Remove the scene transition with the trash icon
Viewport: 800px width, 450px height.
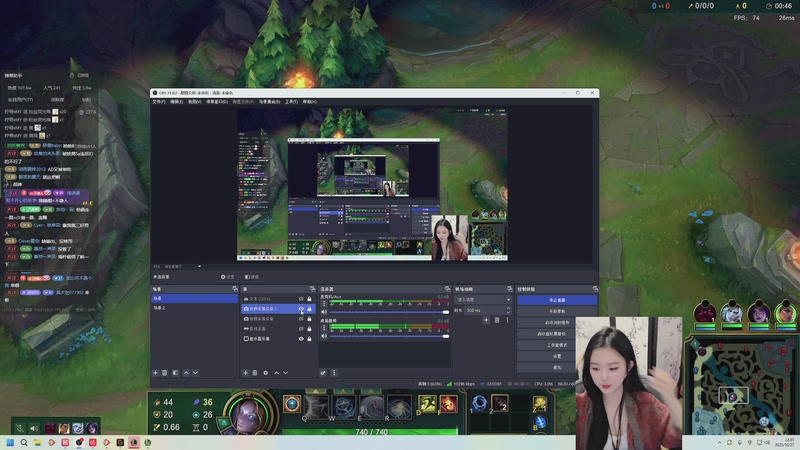click(x=497, y=320)
